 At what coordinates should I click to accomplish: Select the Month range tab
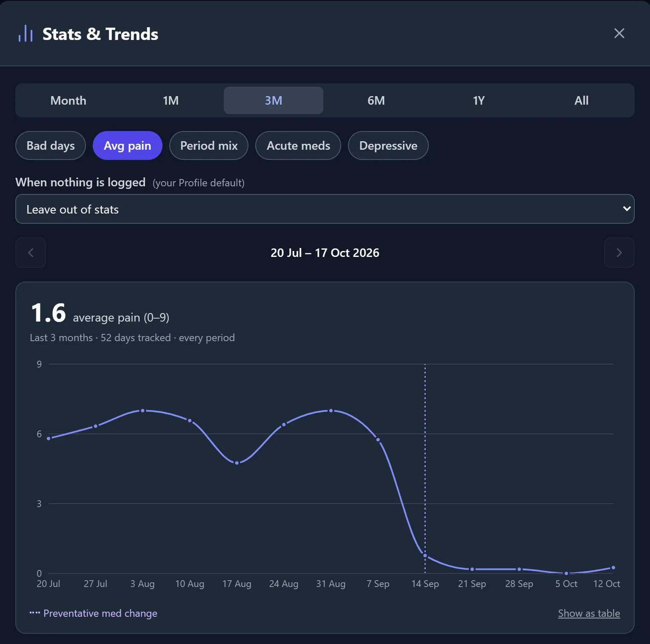pyautogui.click(x=68, y=100)
